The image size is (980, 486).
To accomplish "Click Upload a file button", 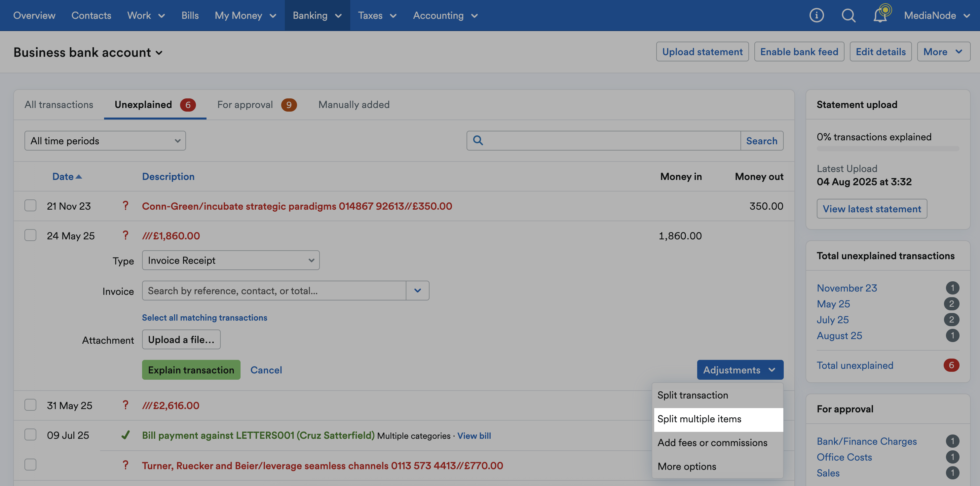I will [x=181, y=339].
